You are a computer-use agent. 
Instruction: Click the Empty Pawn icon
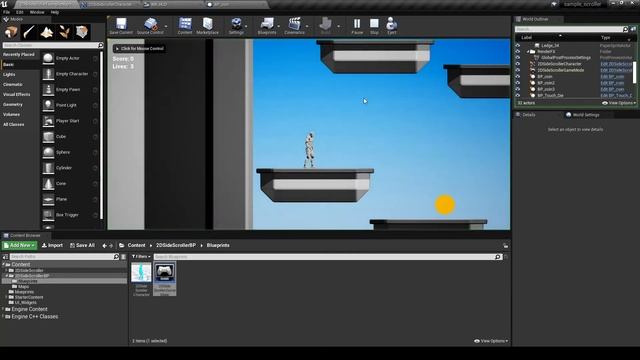48,90
